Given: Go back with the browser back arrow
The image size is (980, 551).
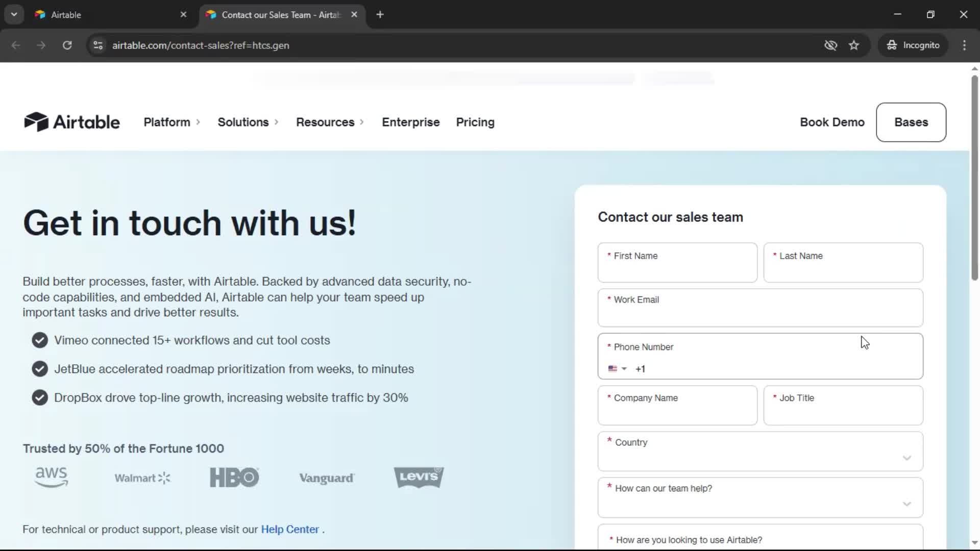Looking at the screenshot, I should (16, 45).
